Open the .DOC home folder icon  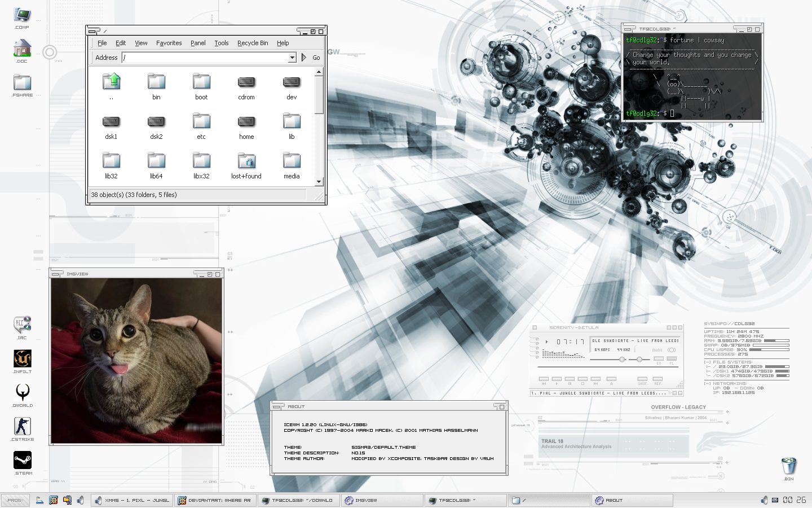tap(22, 49)
